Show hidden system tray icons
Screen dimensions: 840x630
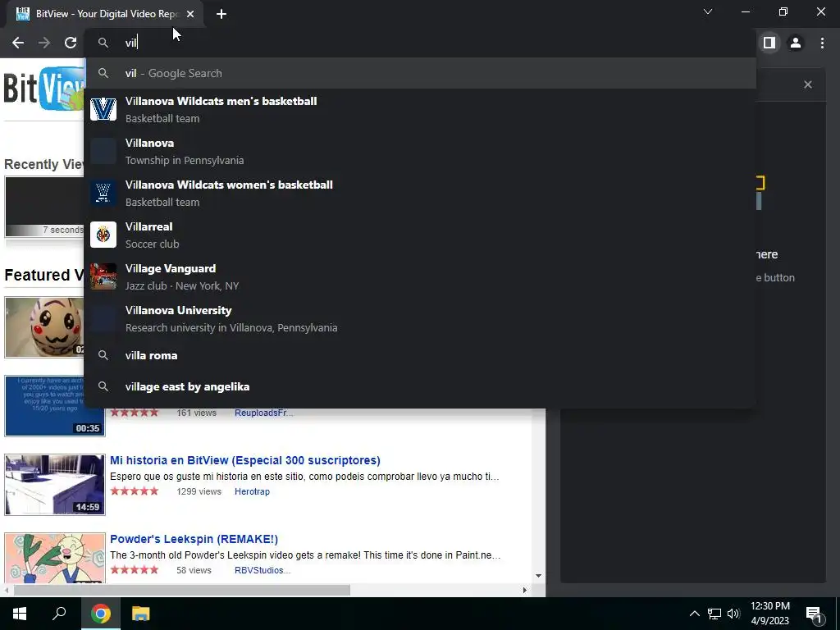coord(694,614)
